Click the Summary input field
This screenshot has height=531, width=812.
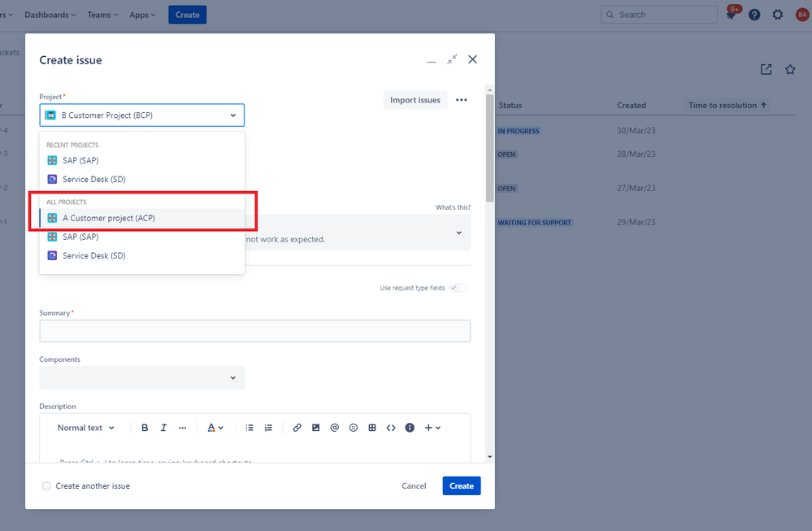pos(254,331)
